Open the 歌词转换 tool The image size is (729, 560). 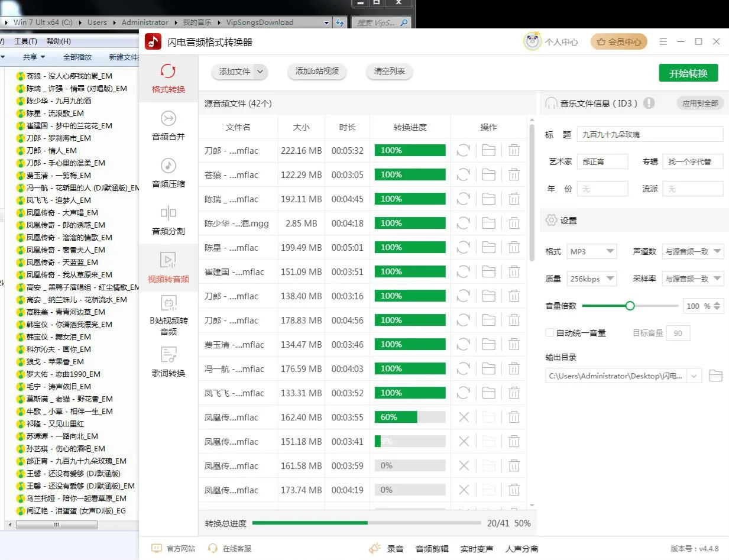coord(169,363)
